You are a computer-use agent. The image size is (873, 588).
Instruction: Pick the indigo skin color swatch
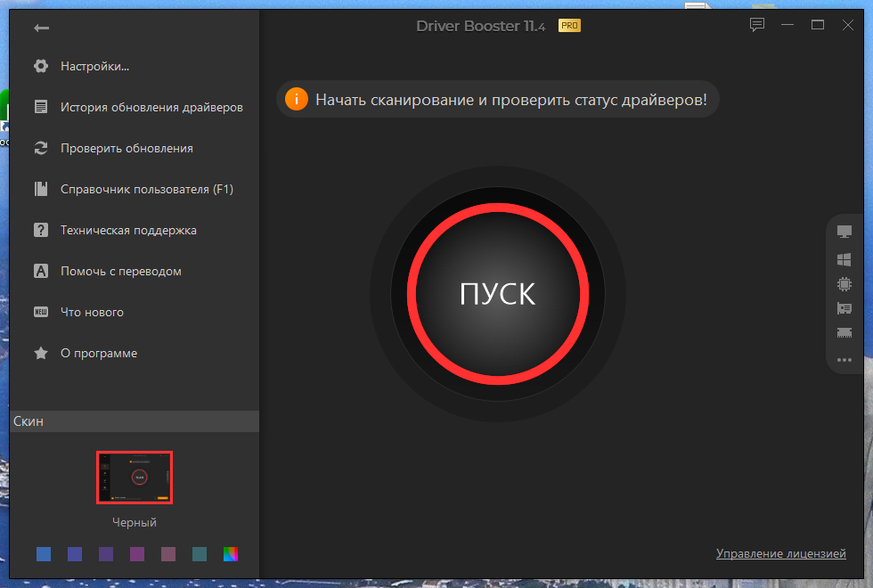point(75,554)
